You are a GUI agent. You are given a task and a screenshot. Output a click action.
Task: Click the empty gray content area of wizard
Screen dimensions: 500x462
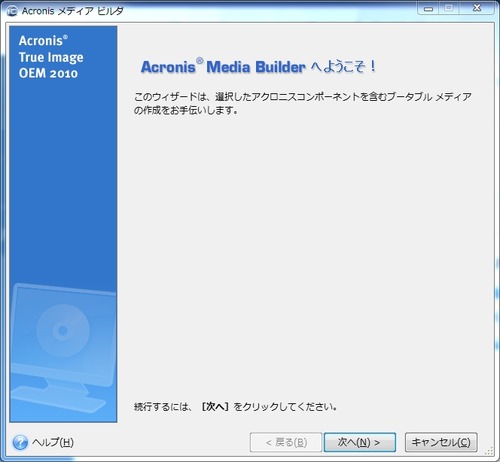tap(305, 250)
